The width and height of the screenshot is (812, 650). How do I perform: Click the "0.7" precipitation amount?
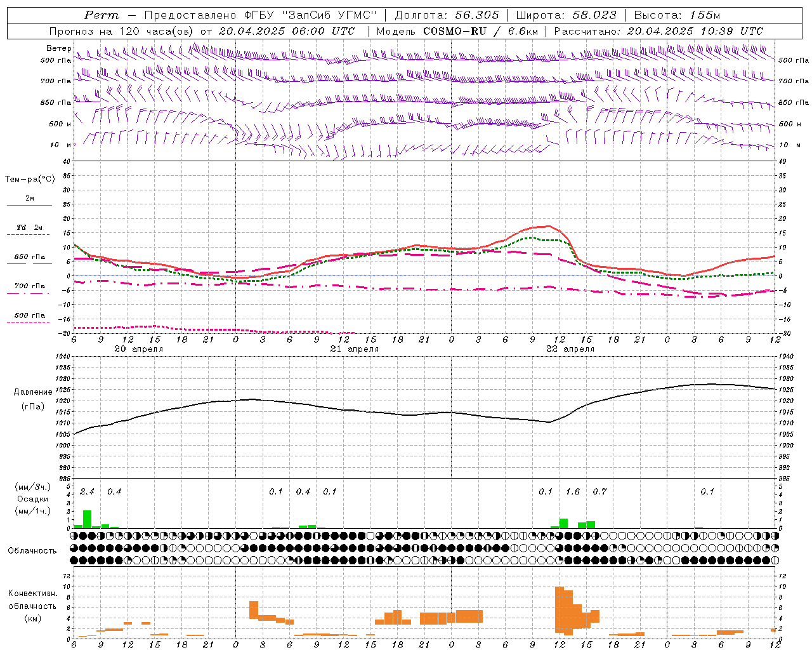click(x=599, y=491)
